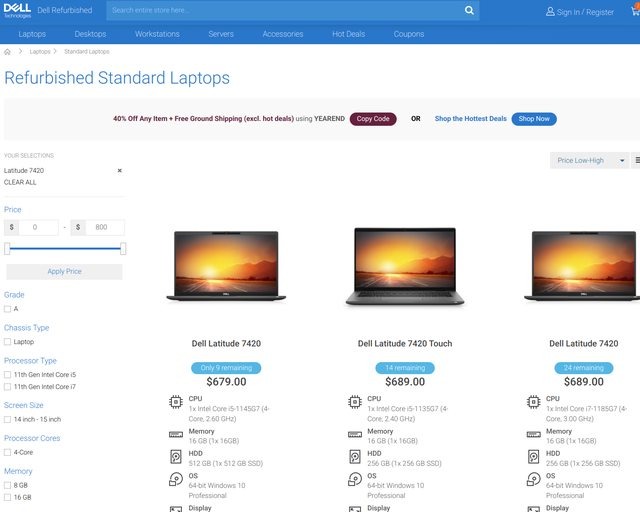Screen dimensions: 640x512
Task: Click the Shop Now button
Action: click(534, 119)
